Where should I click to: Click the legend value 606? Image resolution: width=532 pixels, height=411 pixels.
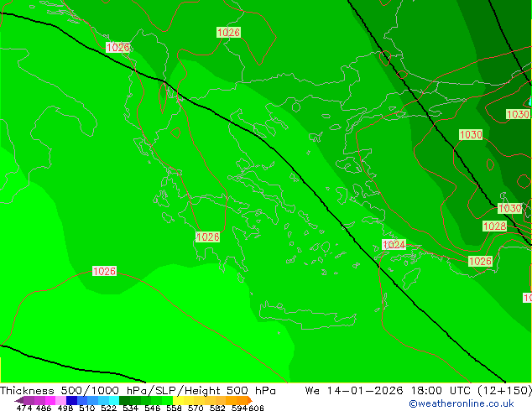pos(256,408)
